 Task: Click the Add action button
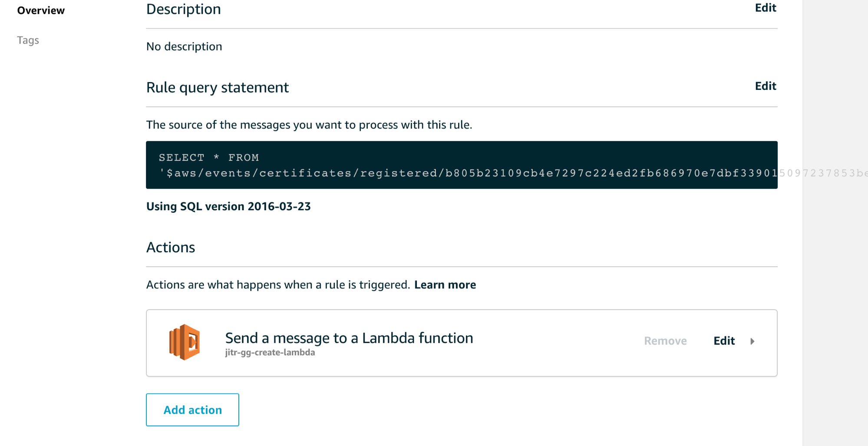click(x=192, y=410)
